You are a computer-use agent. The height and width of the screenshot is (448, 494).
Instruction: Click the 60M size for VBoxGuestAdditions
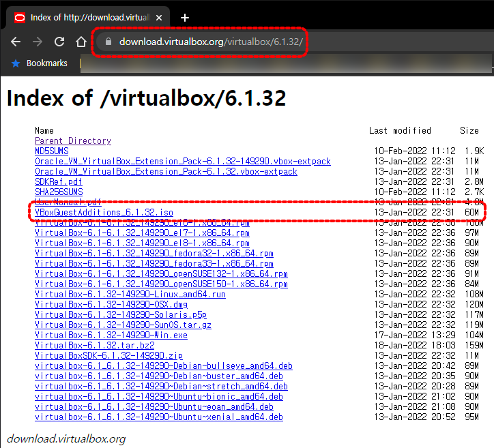(471, 213)
